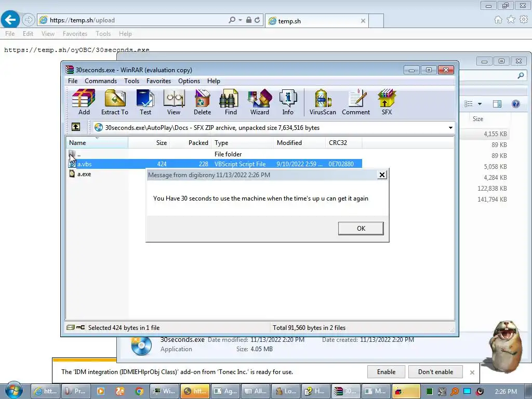Open the Comment tool

[355, 102]
